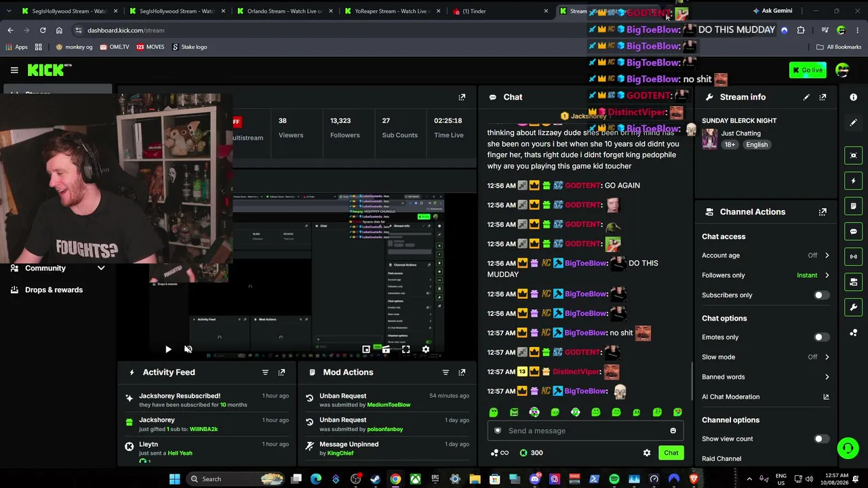The height and width of the screenshot is (488, 868).
Task: Toggle Show view count
Action: 821,439
